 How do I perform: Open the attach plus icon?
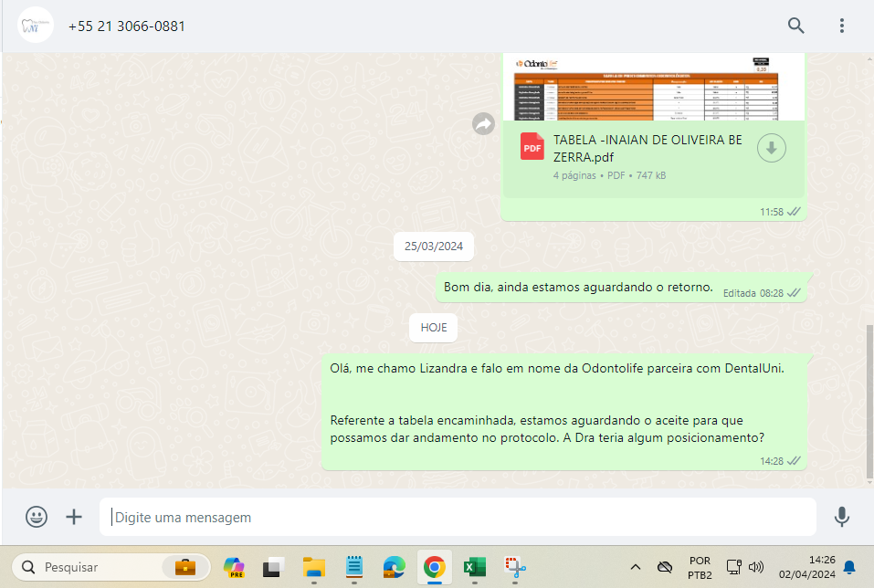coord(74,517)
